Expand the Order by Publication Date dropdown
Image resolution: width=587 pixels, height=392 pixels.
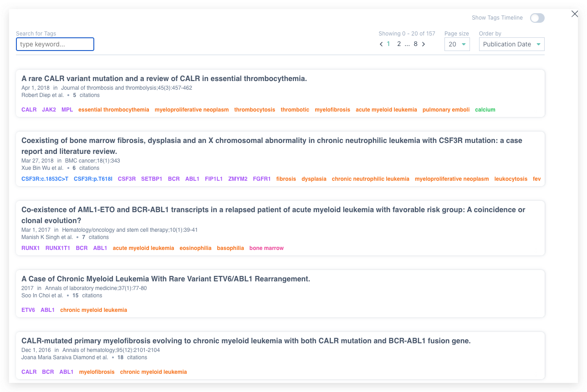coord(511,44)
